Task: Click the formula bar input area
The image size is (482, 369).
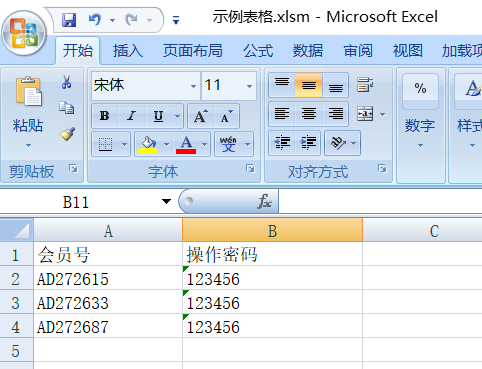Action: point(380,201)
